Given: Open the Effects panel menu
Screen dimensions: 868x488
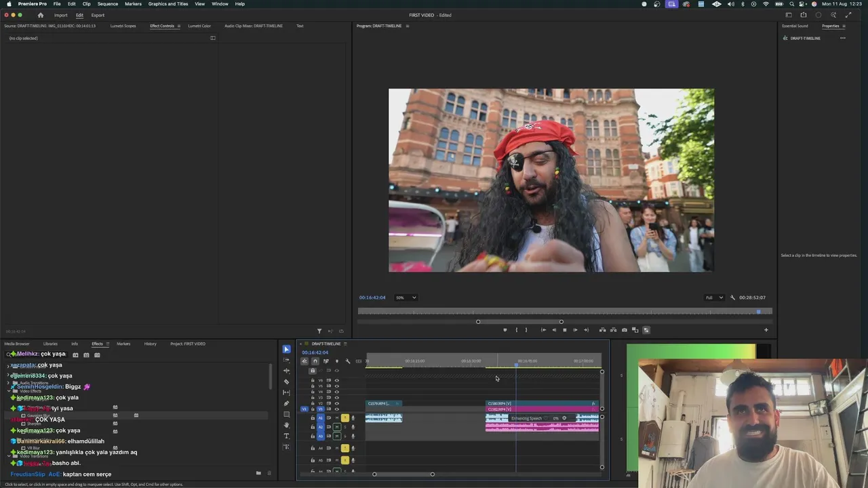Looking at the screenshot, I should (107, 344).
